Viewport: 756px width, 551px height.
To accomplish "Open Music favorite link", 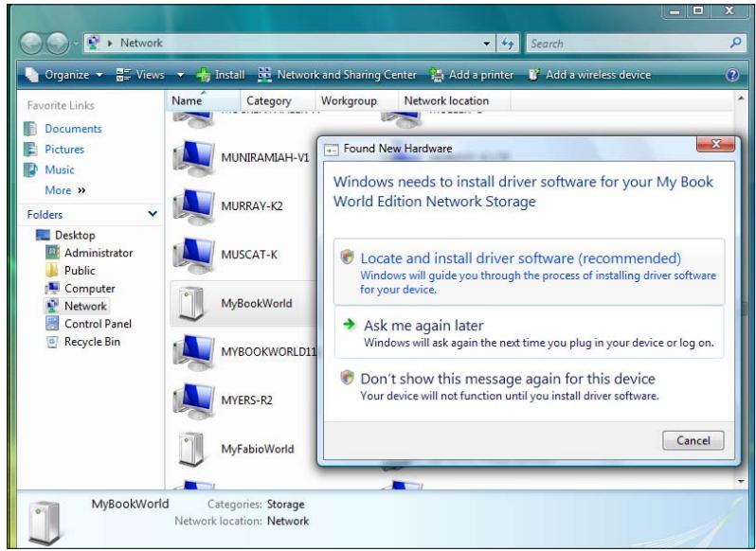I will point(60,169).
